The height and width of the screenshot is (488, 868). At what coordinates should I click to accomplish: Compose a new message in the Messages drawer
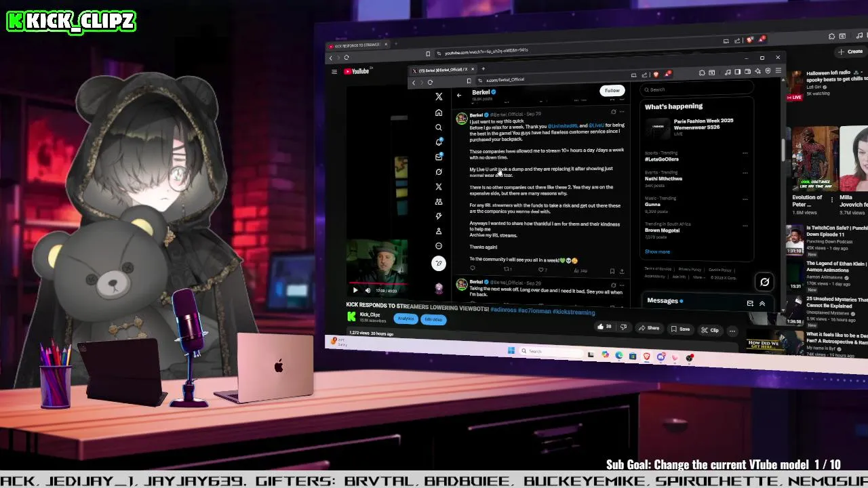[x=750, y=304]
